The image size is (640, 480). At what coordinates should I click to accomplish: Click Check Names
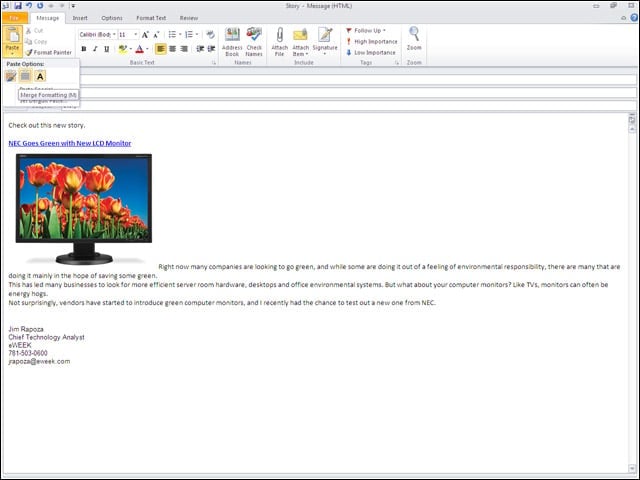click(254, 42)
